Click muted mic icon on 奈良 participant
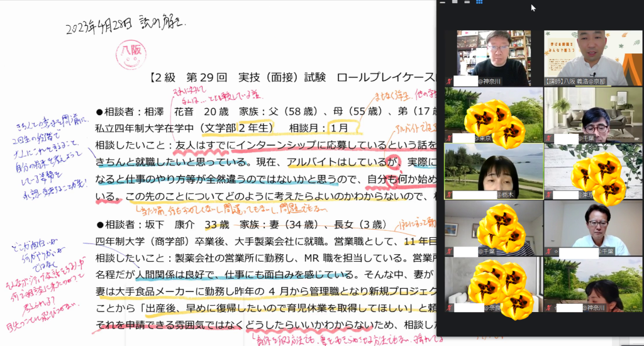The image size is (644, 346). coord(449,308)
